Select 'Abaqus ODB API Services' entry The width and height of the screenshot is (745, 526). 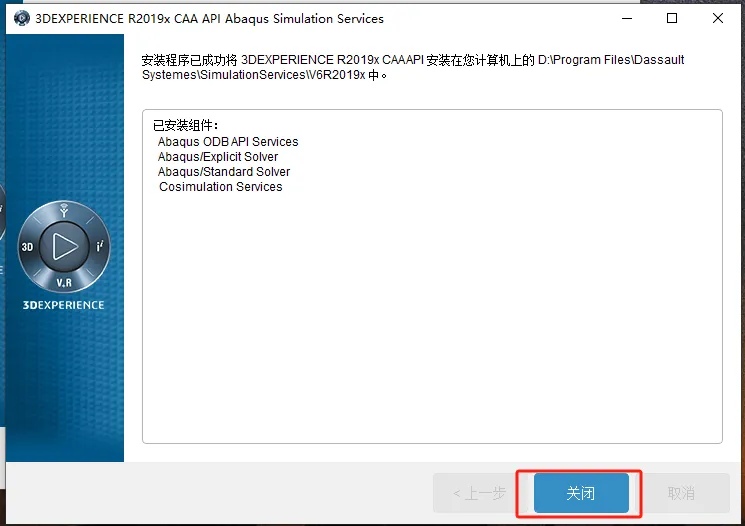point(228,142)
